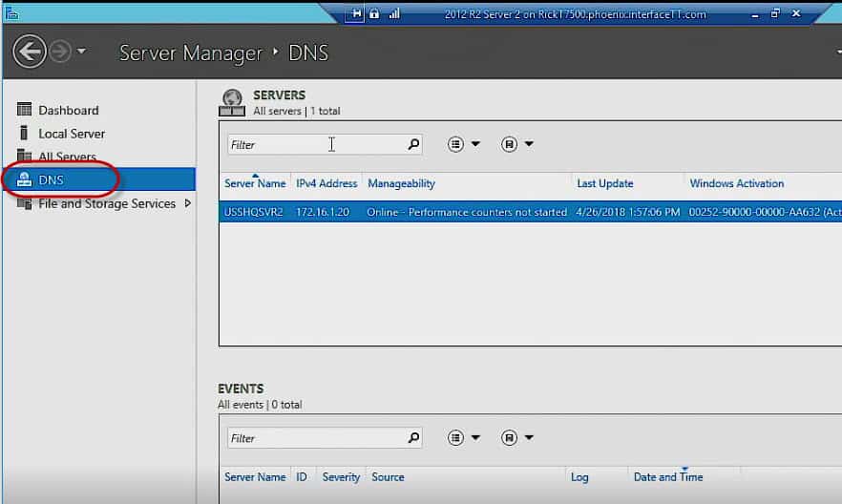Screen dimensions: 842x504
Task: Select DNS in the sidebar
Action: click(x=99, y=179)
